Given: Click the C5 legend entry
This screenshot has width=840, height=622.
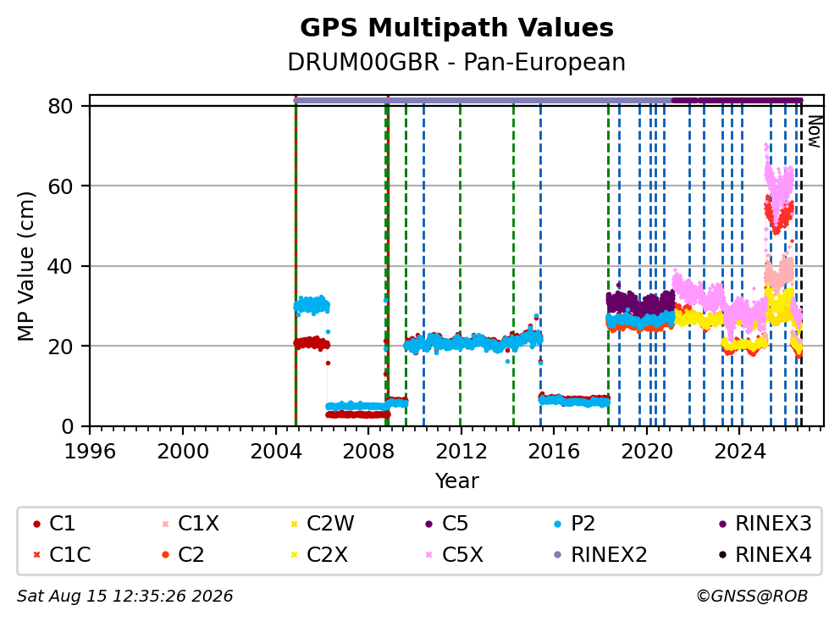Looking at the screenshot, I should 446,524.
